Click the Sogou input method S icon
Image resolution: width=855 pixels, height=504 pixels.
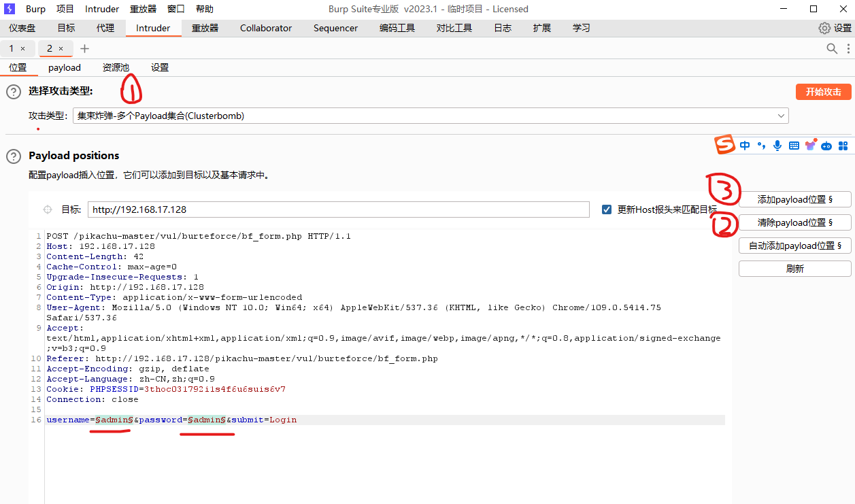725,144
